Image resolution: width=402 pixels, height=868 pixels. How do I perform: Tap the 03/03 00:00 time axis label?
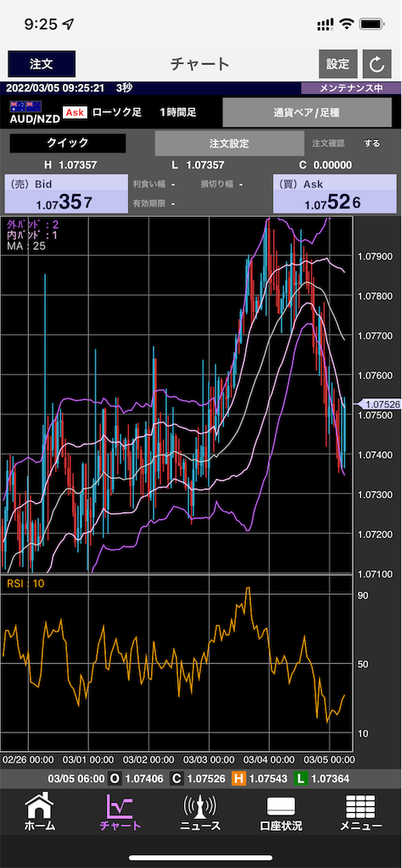pyautogui.click(x=209, y=759)
